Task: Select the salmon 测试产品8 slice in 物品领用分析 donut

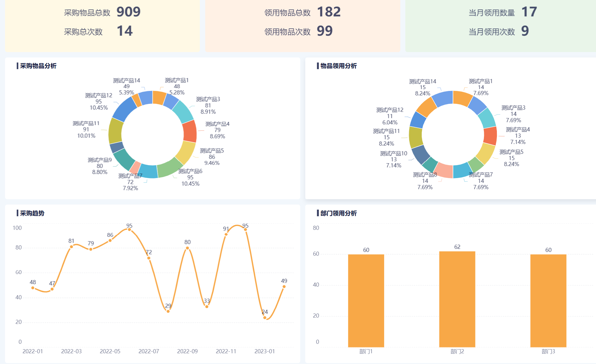Action: [444, 171]
